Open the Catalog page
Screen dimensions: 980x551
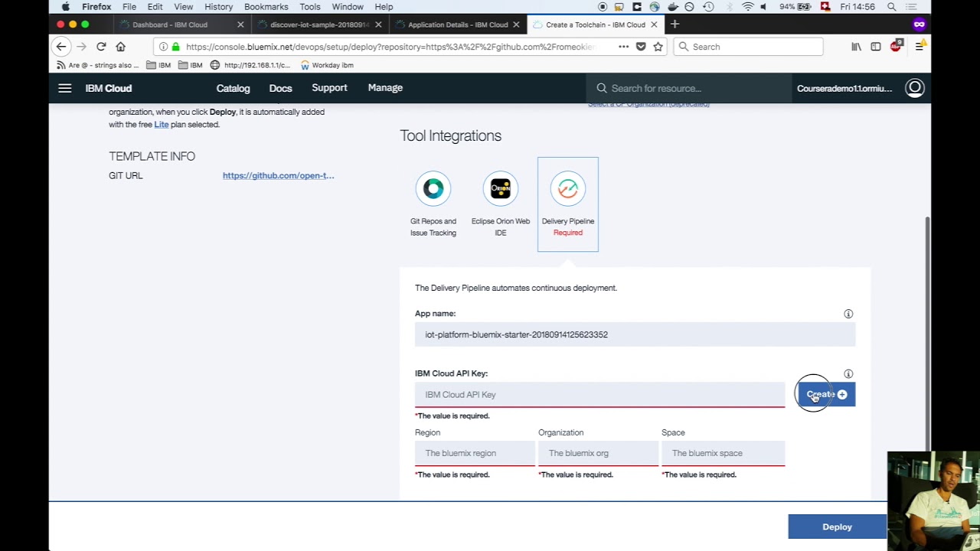click(x=233, y=88)
